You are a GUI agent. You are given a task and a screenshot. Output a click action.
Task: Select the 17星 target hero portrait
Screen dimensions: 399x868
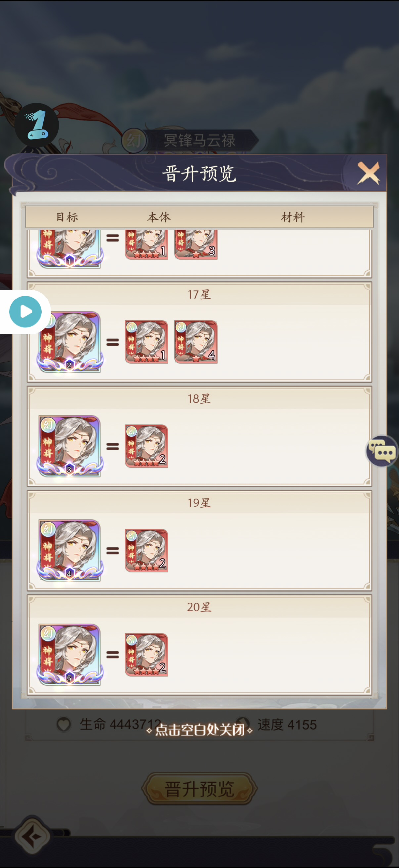[x=70, y=342]
